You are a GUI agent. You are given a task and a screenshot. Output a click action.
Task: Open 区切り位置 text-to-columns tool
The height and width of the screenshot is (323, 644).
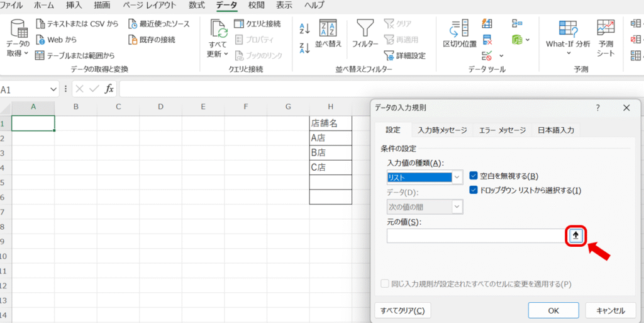tap(459, 30)
